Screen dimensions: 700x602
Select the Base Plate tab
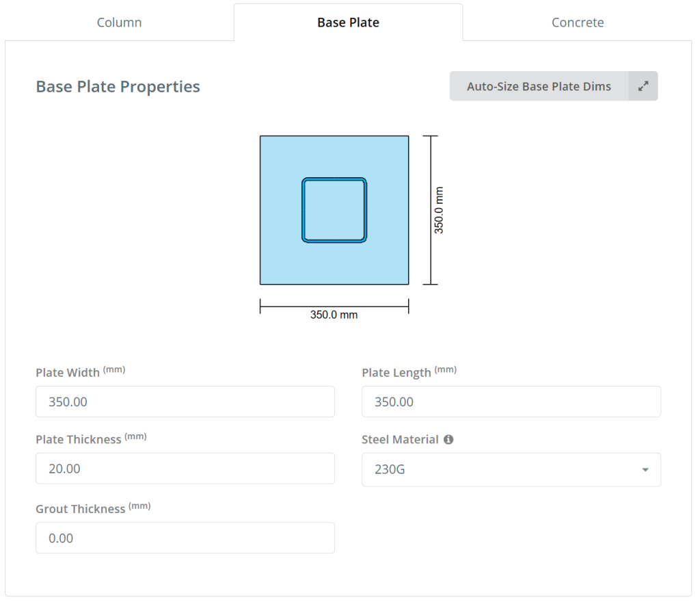pos(348,23)
